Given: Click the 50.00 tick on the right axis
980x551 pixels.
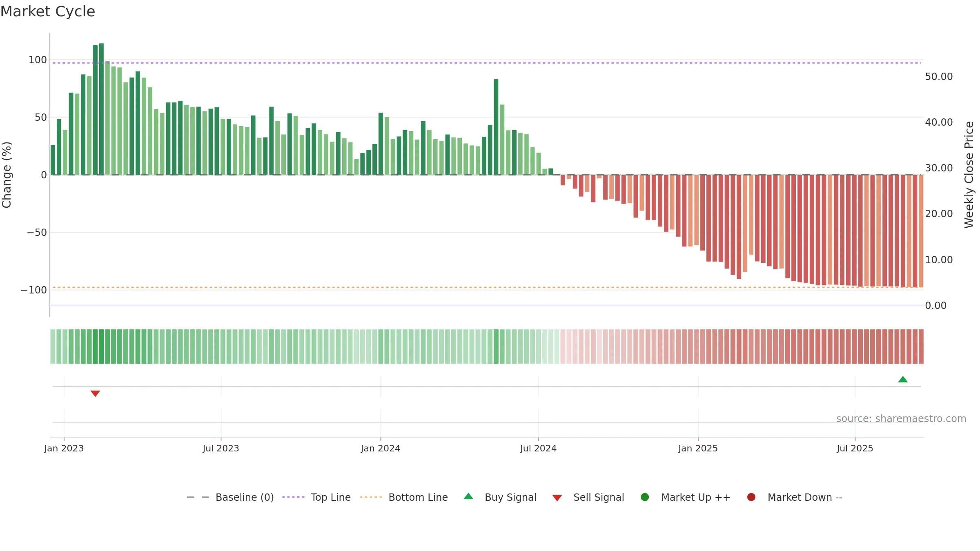Looking at the screenshot, I should 939,77.
